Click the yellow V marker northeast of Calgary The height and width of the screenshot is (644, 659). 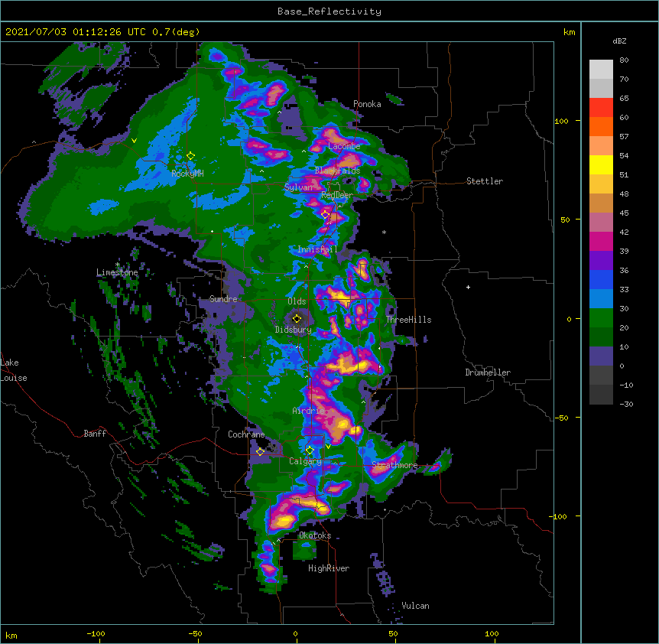coord(328,447)
